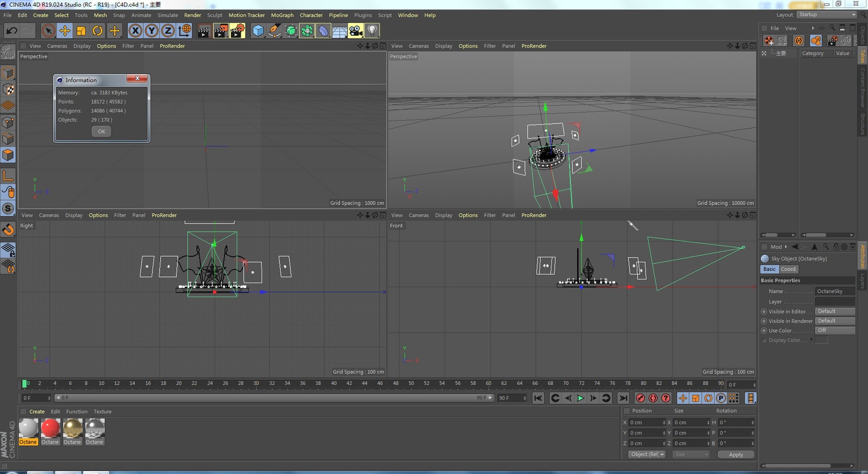Toggle Z axis lock
Viewport: 868px width, 474px height.
point(168,31)
